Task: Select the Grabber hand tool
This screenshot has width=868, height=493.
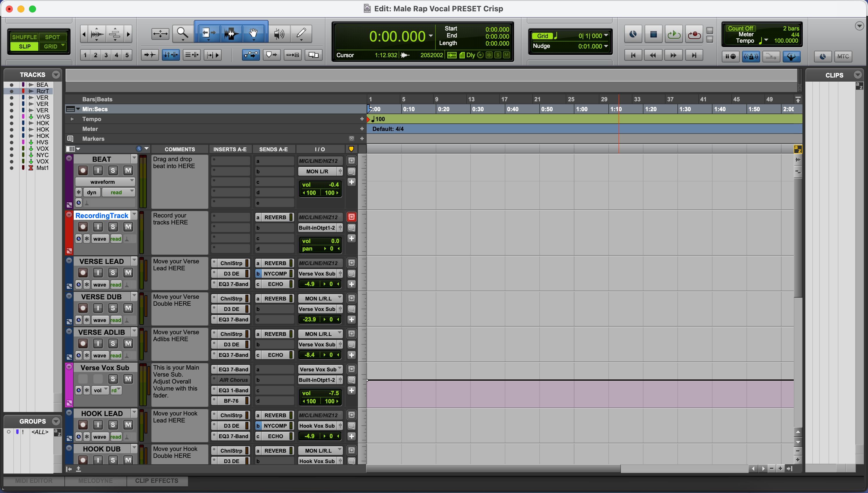Action: 253,33
